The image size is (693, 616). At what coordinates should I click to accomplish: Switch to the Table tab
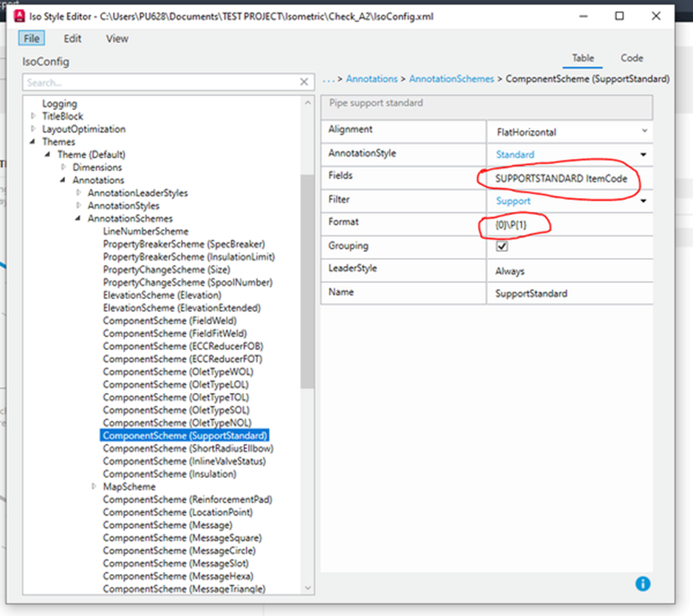(582, 58)
